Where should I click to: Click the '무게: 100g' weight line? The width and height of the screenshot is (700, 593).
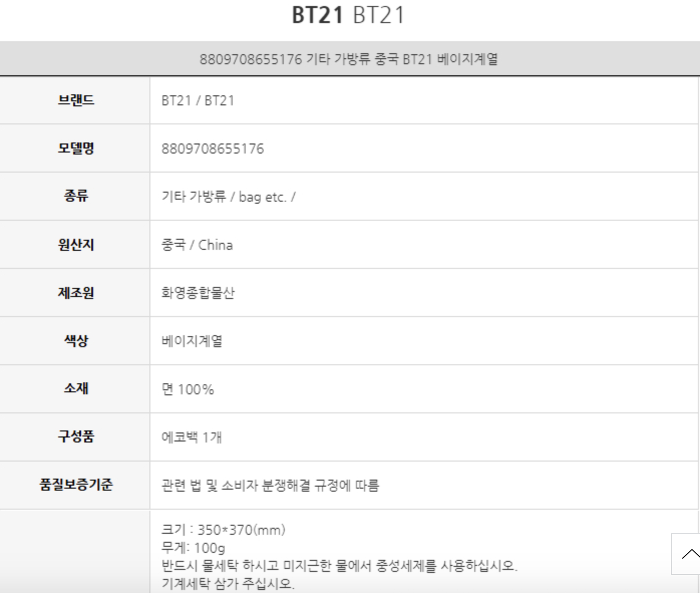point(193,548)
